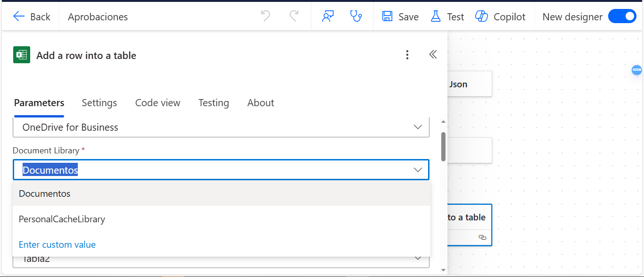
Task: Collapse the action panel with double chevron
Action: point(433,55)
